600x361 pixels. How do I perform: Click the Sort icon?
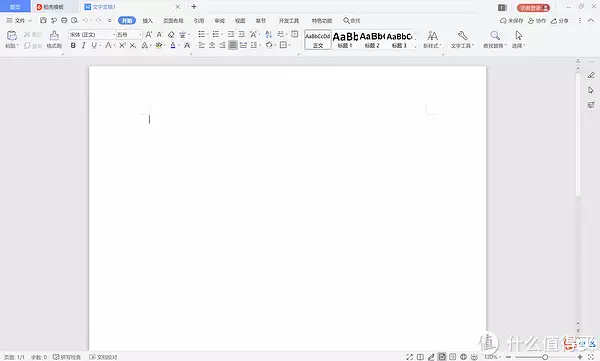pos(269,34)
